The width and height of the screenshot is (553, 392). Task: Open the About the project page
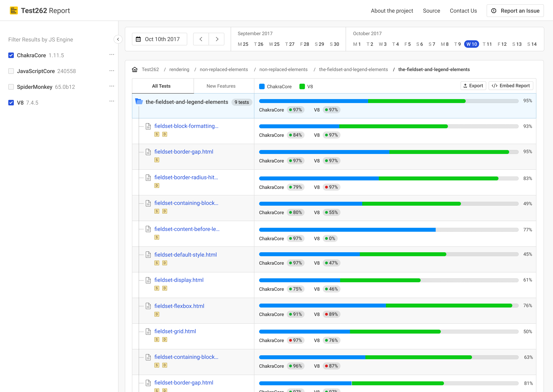392,11
